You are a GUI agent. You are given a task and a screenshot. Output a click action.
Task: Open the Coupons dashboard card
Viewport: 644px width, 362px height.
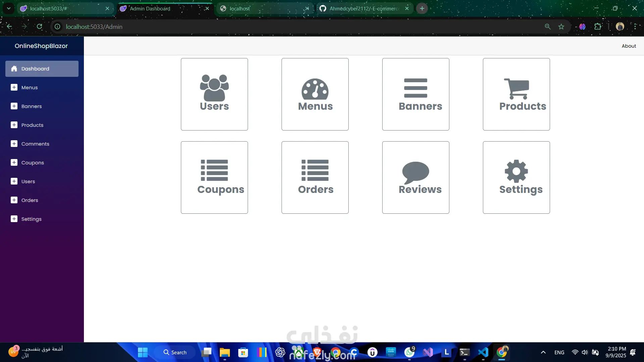(x=214, y=177)
